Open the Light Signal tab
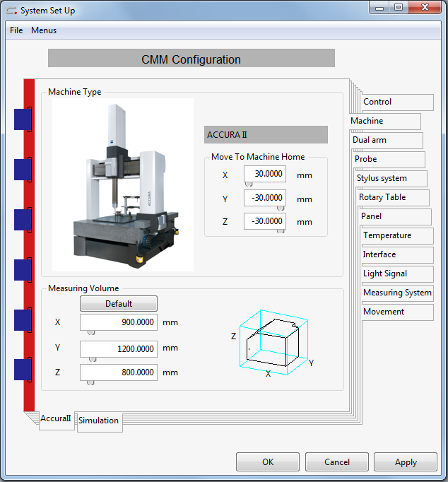The image size is (448, 482). click(398, 274)
